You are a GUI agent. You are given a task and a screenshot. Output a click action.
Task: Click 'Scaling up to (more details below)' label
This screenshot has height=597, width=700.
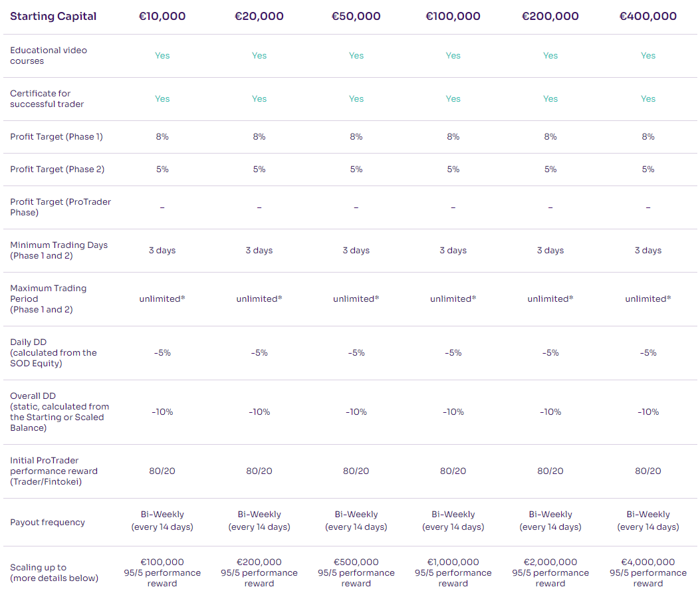coord(54,572)
